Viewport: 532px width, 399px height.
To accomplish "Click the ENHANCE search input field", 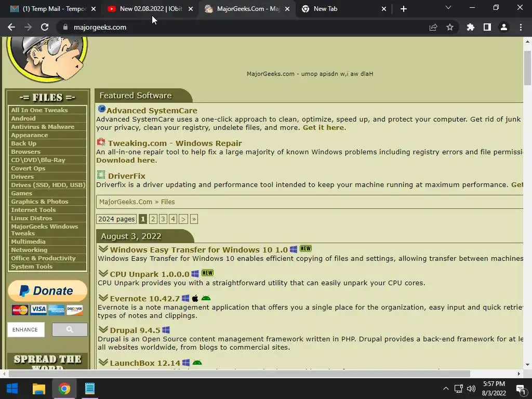I will pos(26,329).
